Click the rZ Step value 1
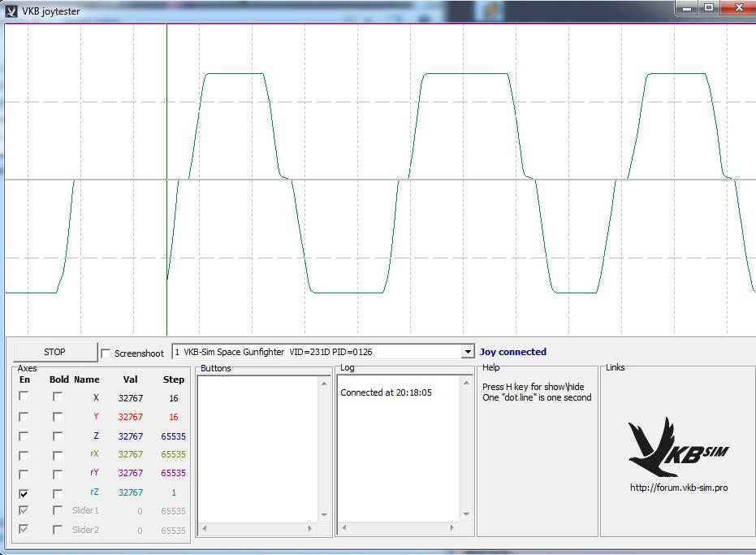Image resolution: width=756 pixels, height=555 pixels. coord(174,492)
